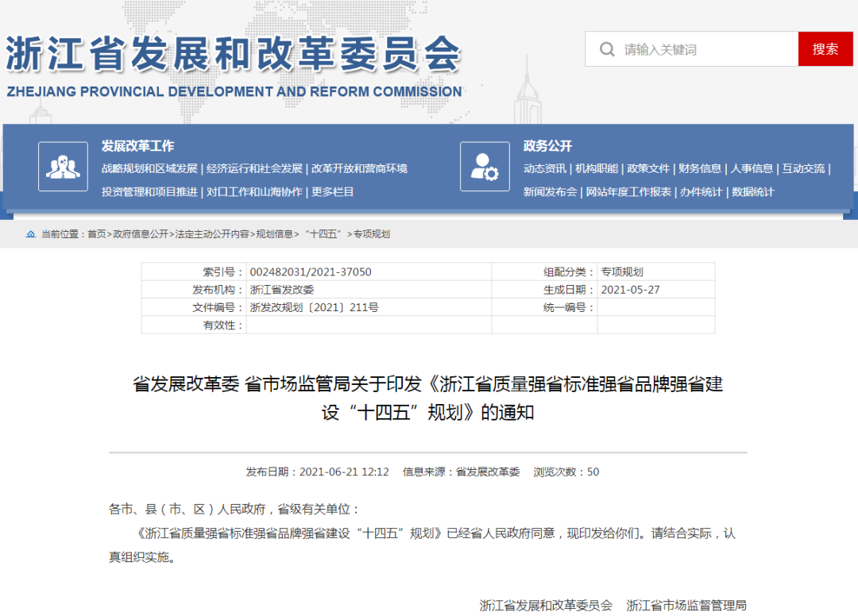Viewport: 858px width, 616px height.
Task: Click the English title ZHEJIANG PROVINCIAL DEVELOPMENT AND REFORM COMMISSION
Action: pos(234,91)
